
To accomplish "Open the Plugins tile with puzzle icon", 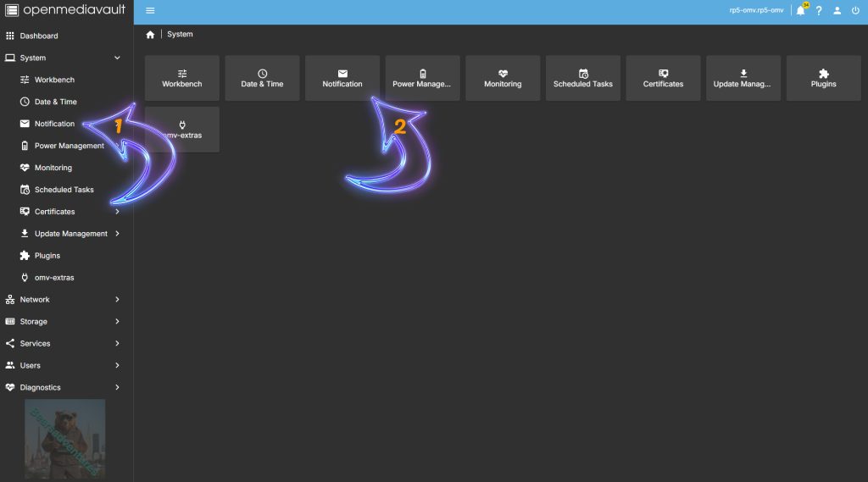I will tap(823, 79).
